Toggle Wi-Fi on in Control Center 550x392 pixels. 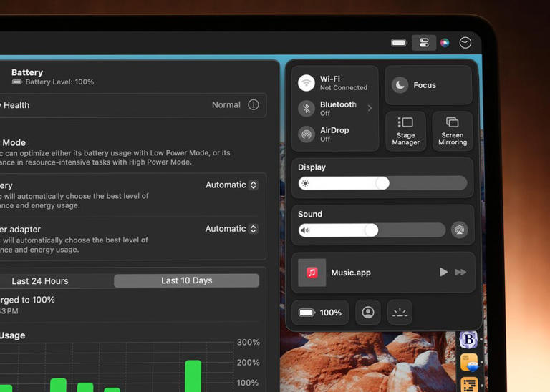pos(307,83)
